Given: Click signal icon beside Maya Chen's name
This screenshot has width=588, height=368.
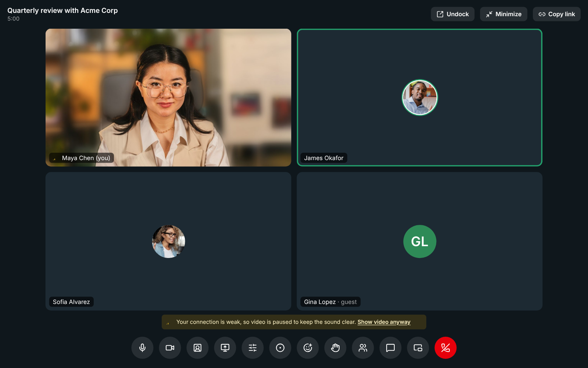Looking at the screenshot, I should click(55, 158).
